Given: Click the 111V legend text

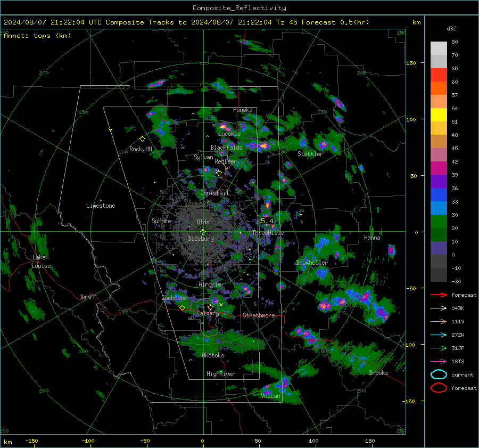Looking at the screenshot, I should [458, 321].
